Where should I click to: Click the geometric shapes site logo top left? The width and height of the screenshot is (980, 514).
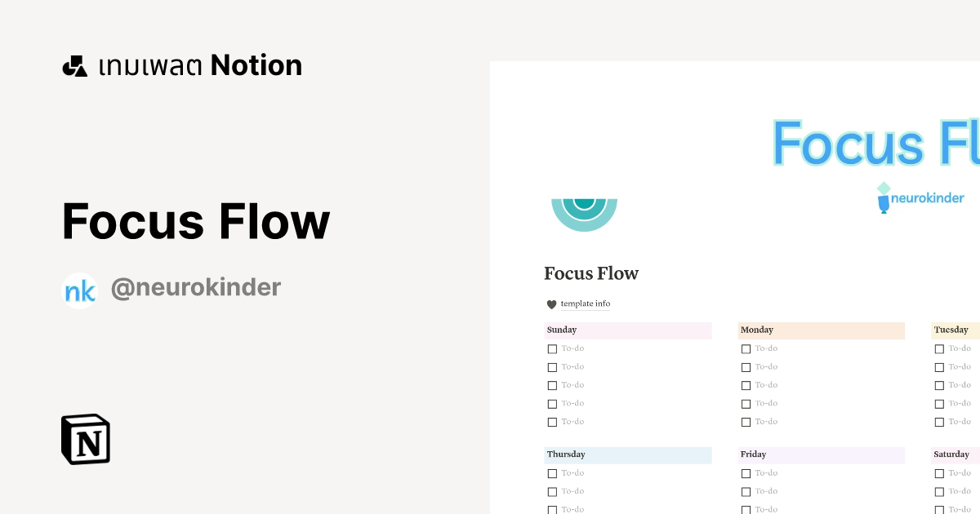tap(76, 65)
